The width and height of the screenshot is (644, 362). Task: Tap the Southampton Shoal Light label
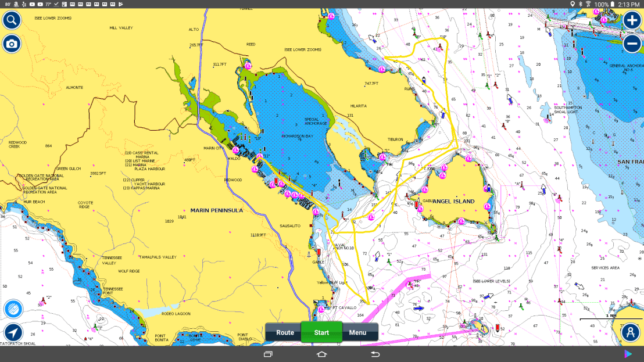point(567,109)
